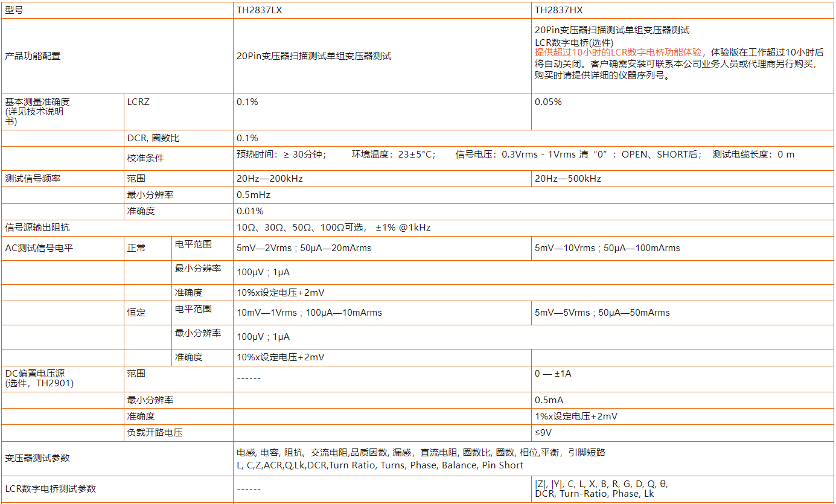Select the DCR, 圈数比 cell
The height and width of the screenshot is (504, 836).
tap(153, 138)
